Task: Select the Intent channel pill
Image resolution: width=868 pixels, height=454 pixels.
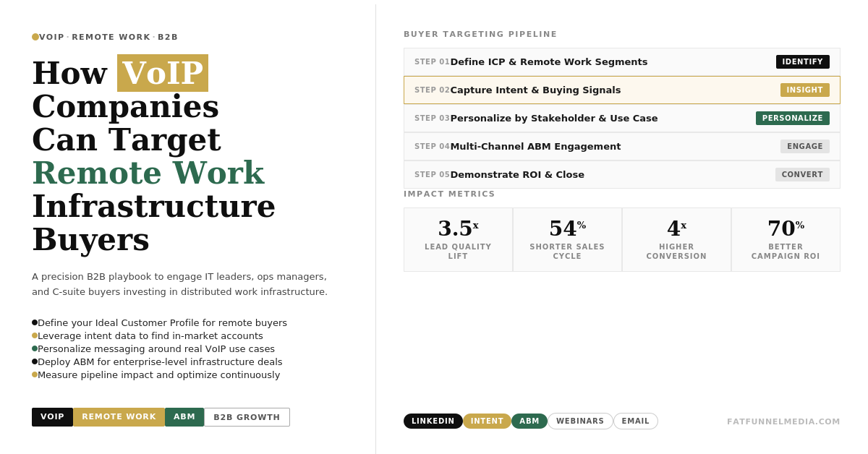Action: (487, 421)
